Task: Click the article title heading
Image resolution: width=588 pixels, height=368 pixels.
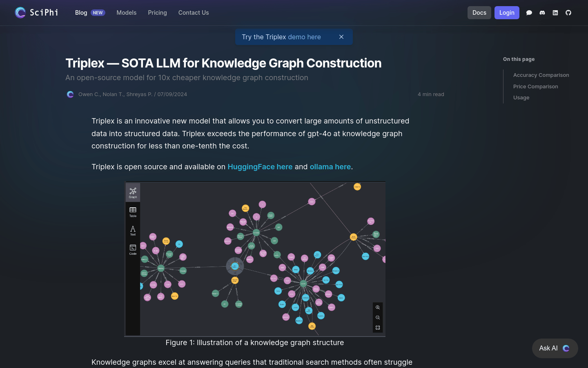Action: point(223,63)
